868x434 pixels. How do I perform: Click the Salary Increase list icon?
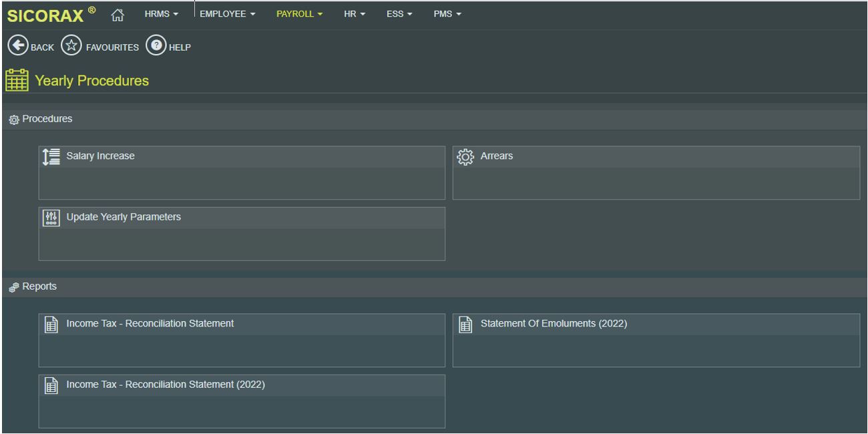(51, 157)
